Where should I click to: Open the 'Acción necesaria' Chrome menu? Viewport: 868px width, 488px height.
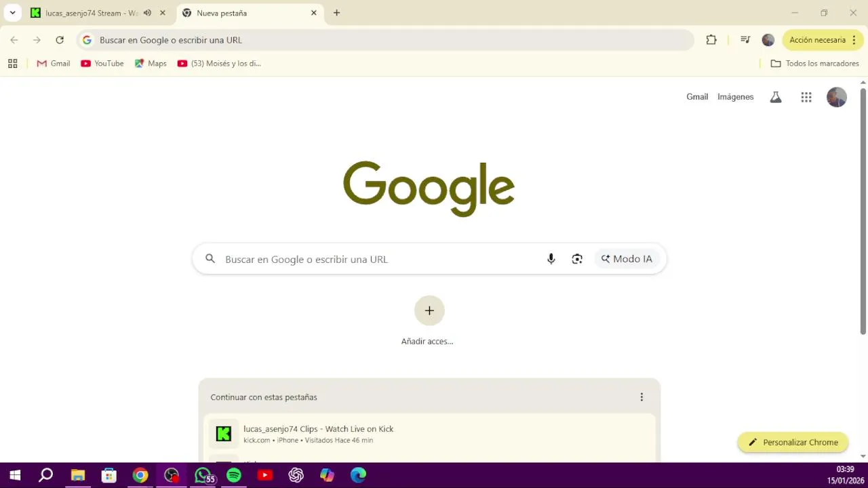pos(823,40)
